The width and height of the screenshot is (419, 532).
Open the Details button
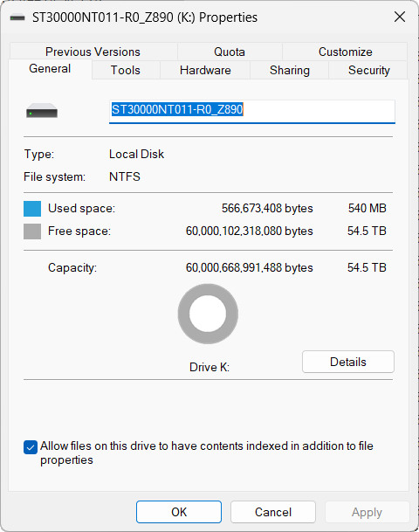tap(348, 362)
